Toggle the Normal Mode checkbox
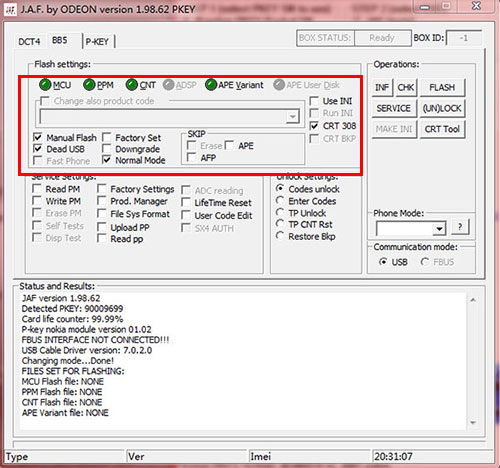Image resolution: width=500 pixels, height=468 pixels. (107, 160)
